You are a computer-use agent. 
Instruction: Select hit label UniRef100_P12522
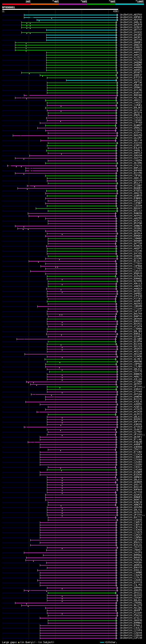click(131, 58)
